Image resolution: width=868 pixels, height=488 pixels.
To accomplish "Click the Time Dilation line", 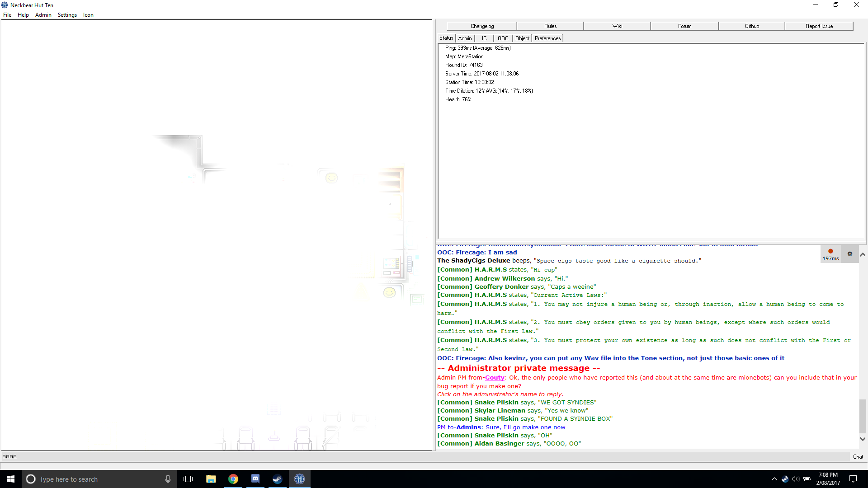I will (x=489, y=91).
